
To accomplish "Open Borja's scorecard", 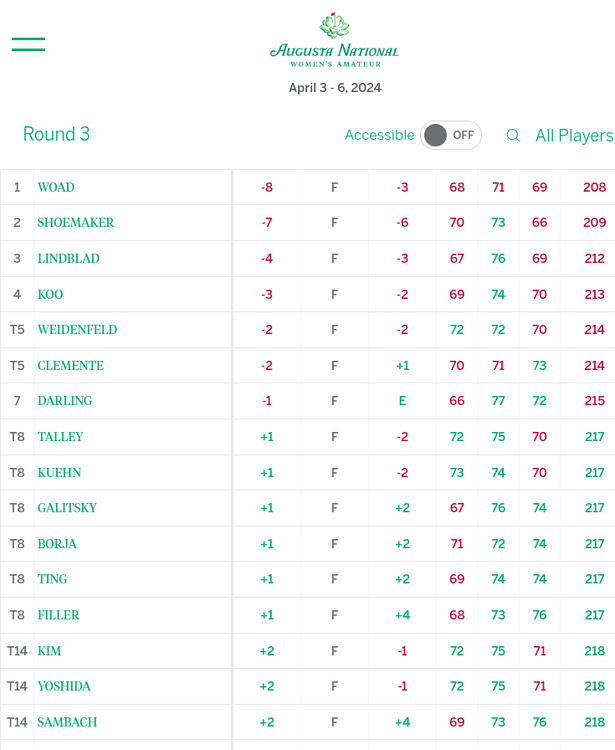I will click(57, 544).
